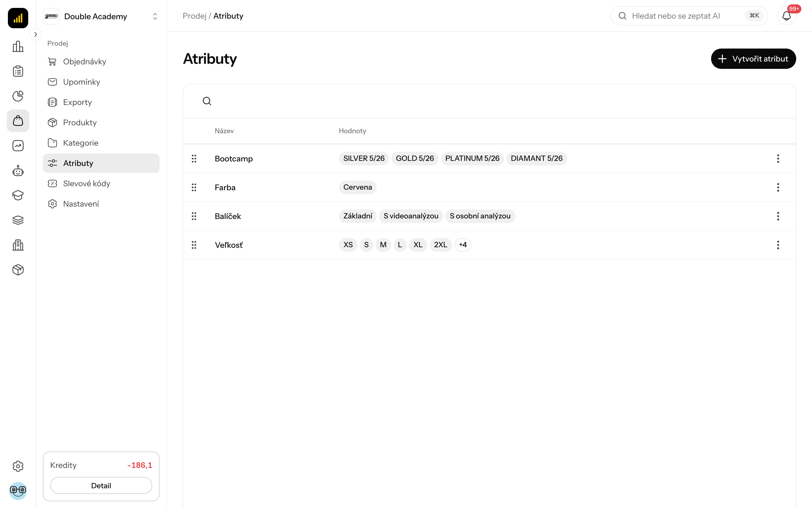Grab the drag handle for Veľkosť row
Image resolution: width=812 pixels, height=508 pixels.
pyautogui.click(x=194, y=245)
